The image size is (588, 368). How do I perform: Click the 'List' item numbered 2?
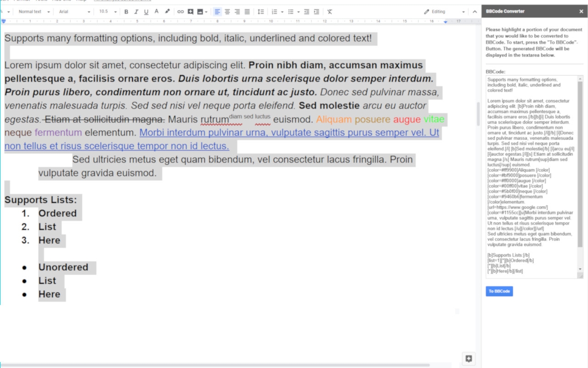pos(47,227)
